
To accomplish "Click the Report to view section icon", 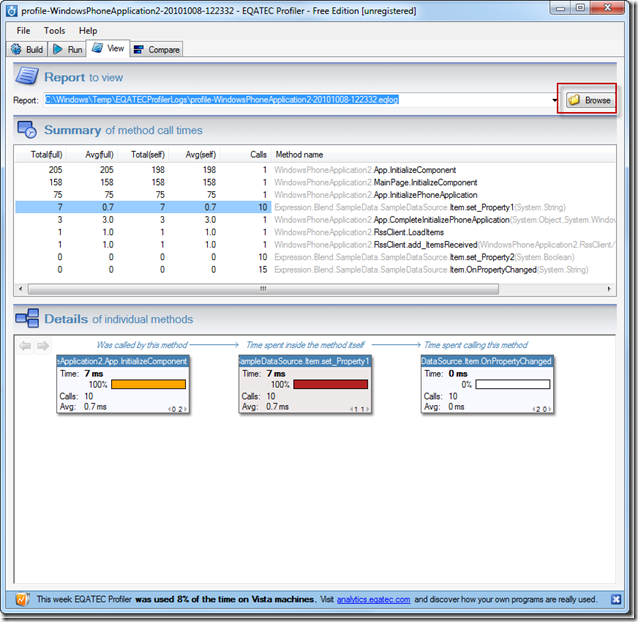I will coord(27,76).
